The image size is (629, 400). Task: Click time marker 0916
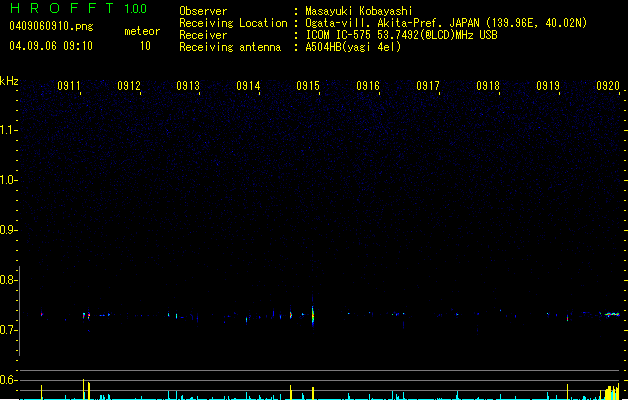tap(368, 86)
